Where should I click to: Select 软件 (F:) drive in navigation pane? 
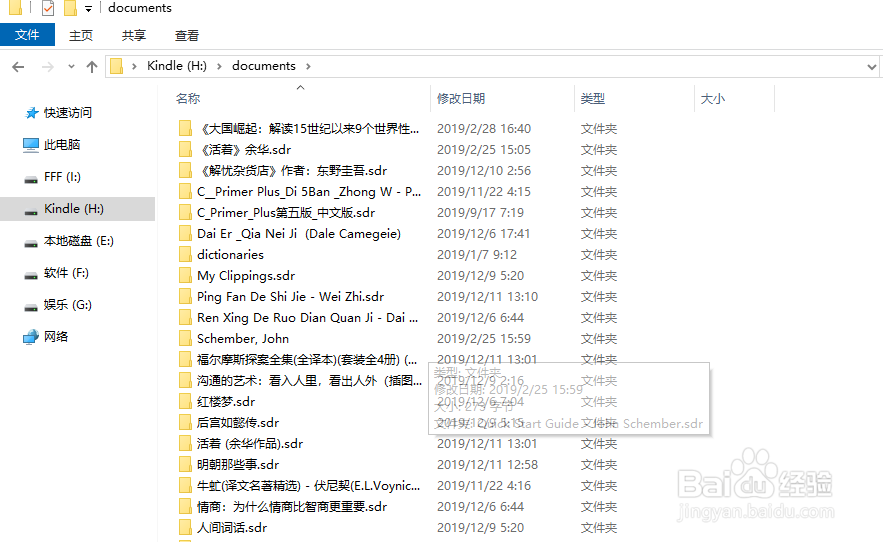click(66, 273)
